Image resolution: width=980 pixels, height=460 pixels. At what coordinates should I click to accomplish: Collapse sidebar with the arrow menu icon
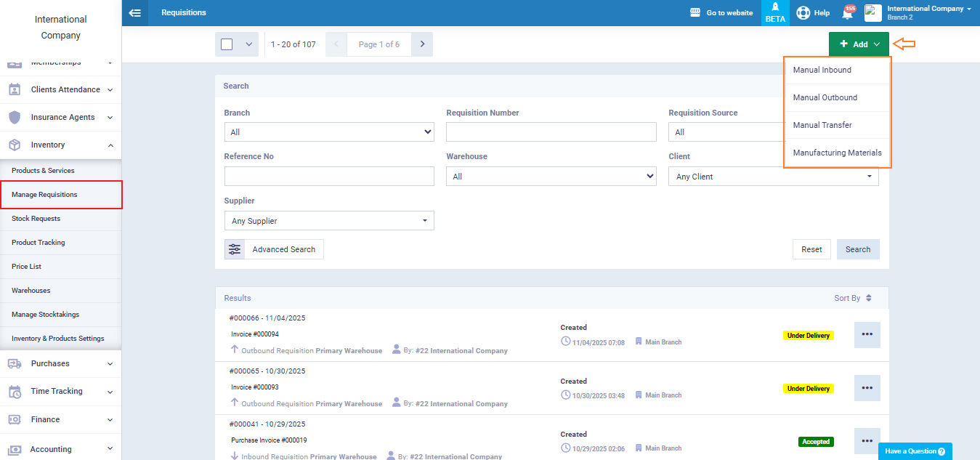(x=134, y=12)
